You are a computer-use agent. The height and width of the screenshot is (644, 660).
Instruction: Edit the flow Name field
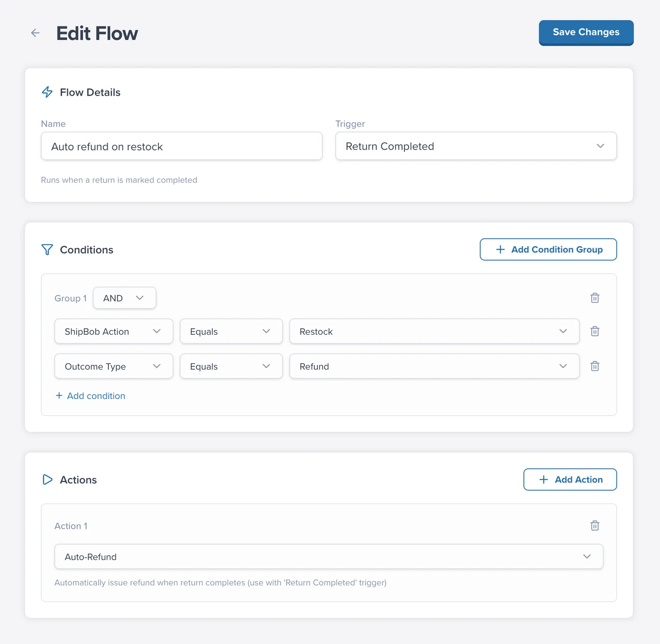181,146
